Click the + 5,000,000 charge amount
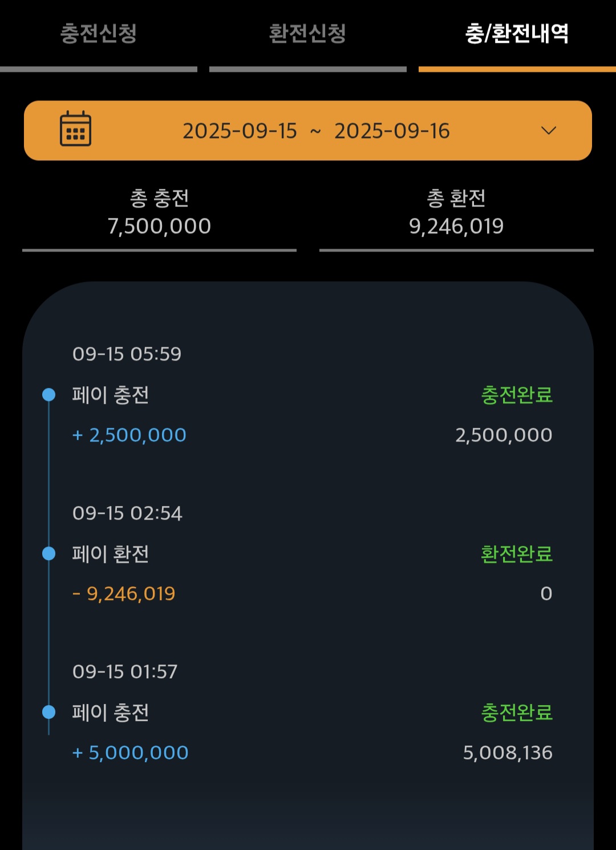This screenshot has height=850, width=616. click(x=131, y=753)
